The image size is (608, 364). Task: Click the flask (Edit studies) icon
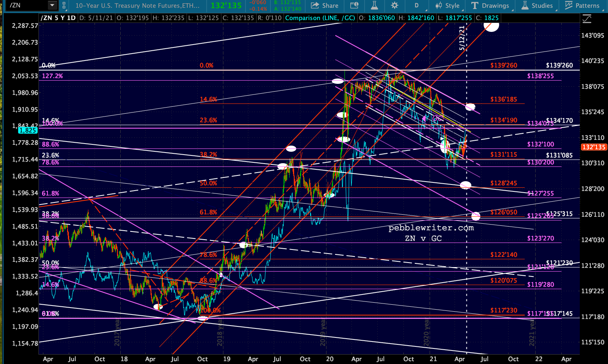coord(374,5)
